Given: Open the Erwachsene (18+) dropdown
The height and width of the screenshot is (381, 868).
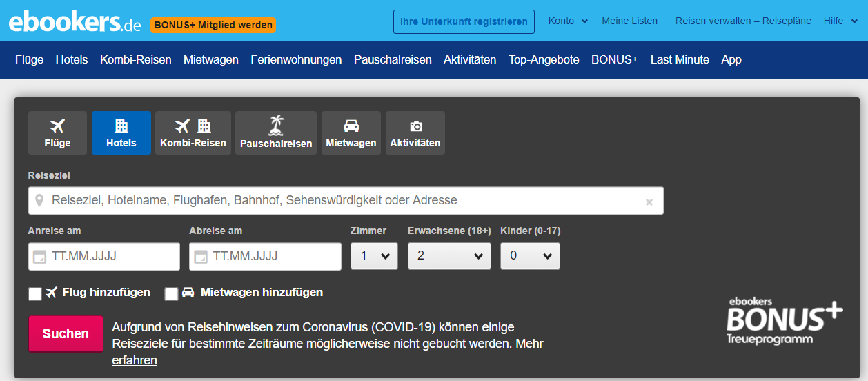Looking at the screenshot, I should tap(449, 256).
